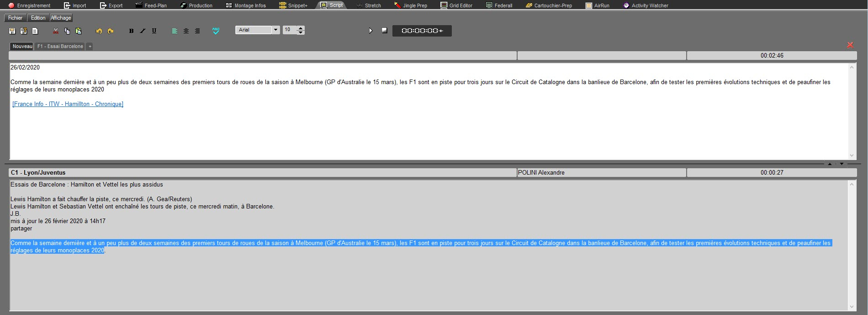Click the Paste clipboard icon
This screenshot has width=868, height=315.
pyautogui.click(x=78, y=31)
